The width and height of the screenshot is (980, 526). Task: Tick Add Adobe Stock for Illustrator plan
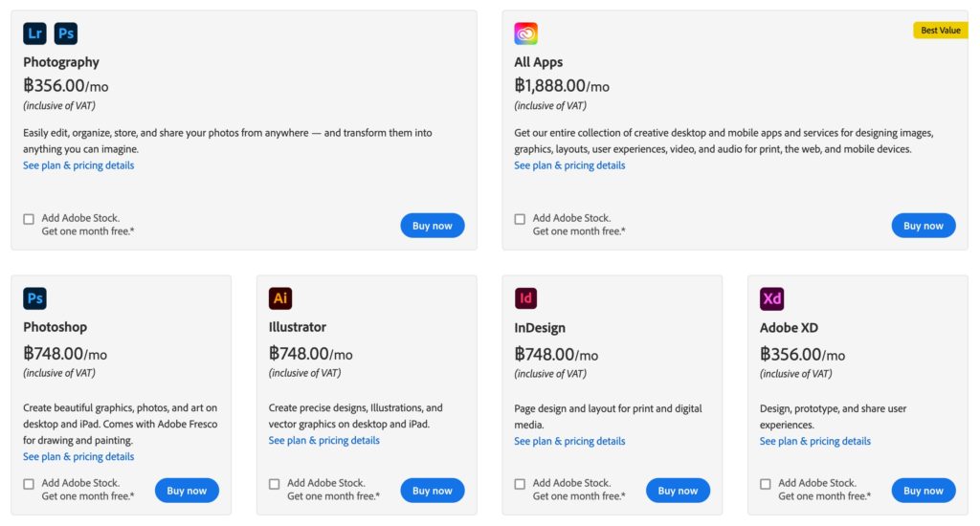click(275, 484)
